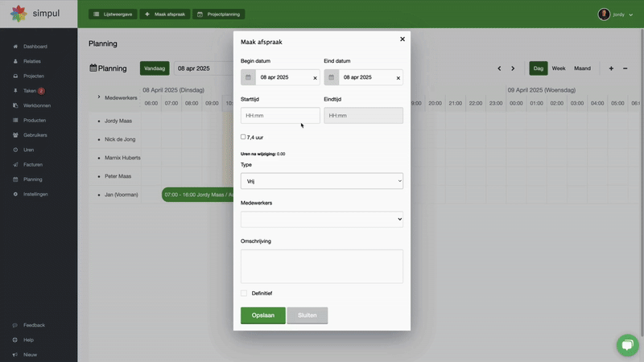Click the Nieuw megaphone icon
Viewport: 644px width, 362px height.
click(15, 355)
